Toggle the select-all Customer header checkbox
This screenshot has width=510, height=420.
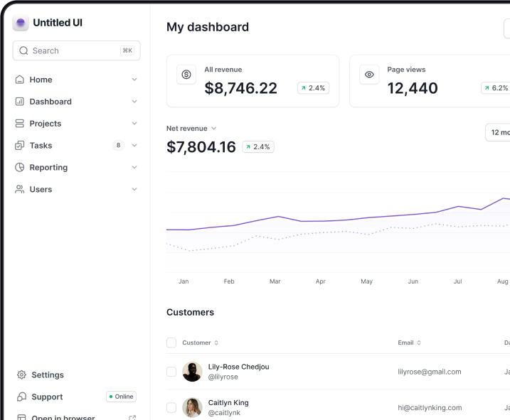click(x=171, y=343)
